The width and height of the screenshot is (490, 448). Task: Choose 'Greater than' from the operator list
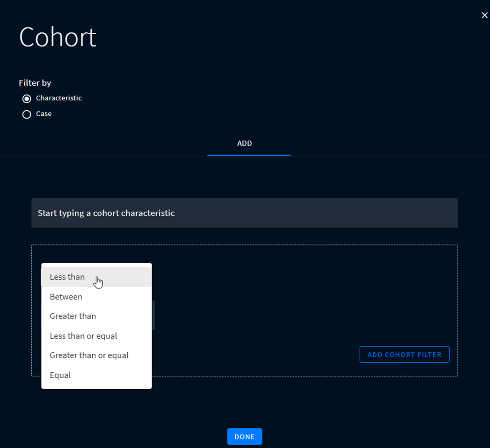pos(97,316)
